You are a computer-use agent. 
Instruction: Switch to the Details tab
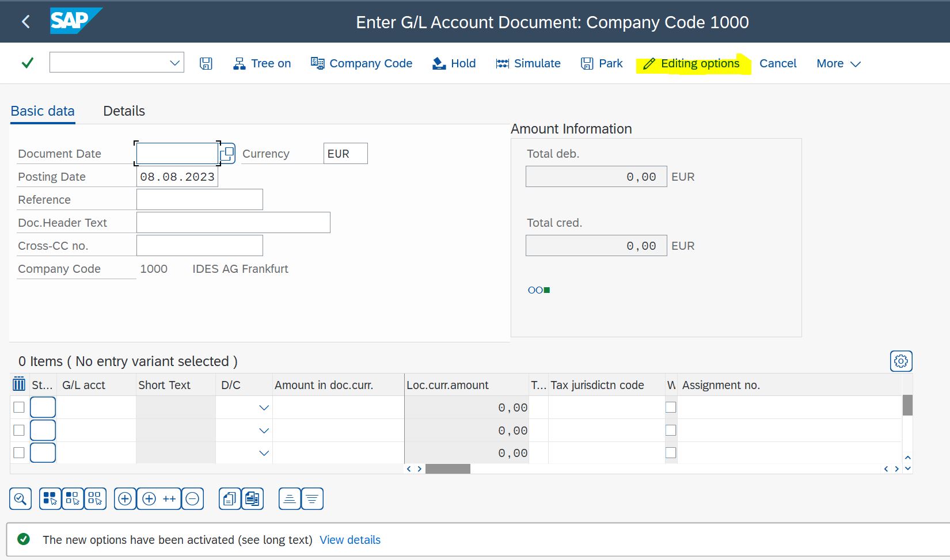pyautogui.click(x=123, y=111)
